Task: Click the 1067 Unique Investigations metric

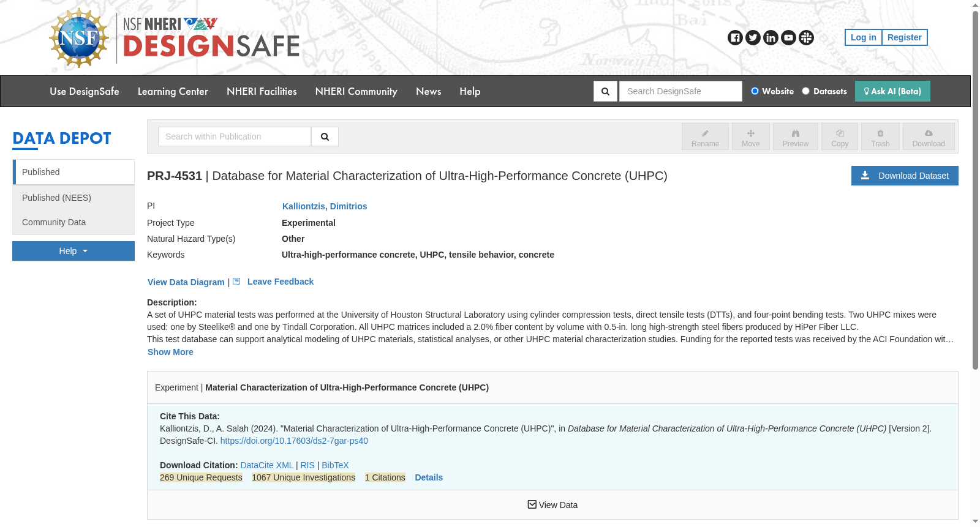Action: [x=303, y=477]
